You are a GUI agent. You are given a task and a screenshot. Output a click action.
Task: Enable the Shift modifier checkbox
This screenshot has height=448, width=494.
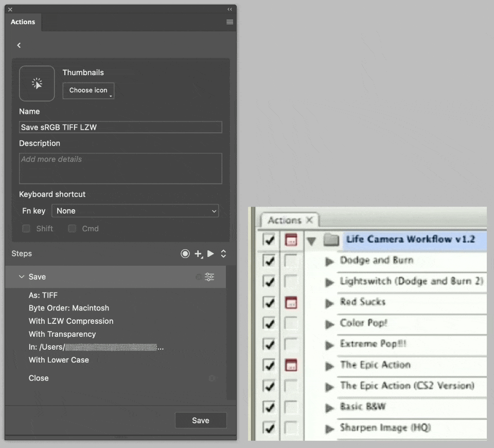click(x=26, y=229)
